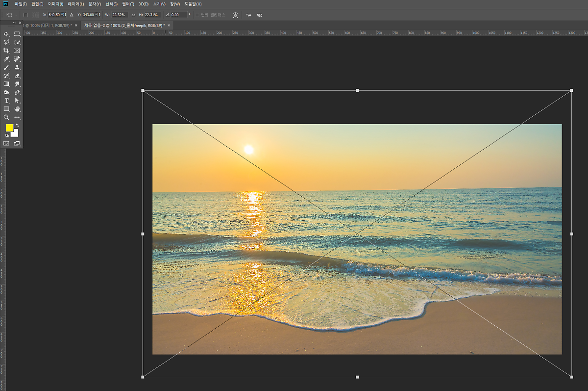Toggle relative positioning triangle between X and Y
Image resolution: width=588 pixels, height=391 pixels.
[x=72, y=15]
